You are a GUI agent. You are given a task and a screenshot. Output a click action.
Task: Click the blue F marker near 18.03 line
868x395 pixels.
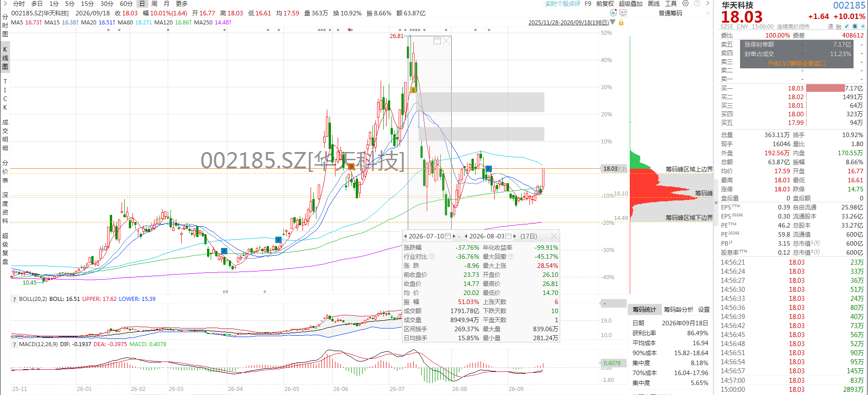pyautogui.click(x=488, y=169)
